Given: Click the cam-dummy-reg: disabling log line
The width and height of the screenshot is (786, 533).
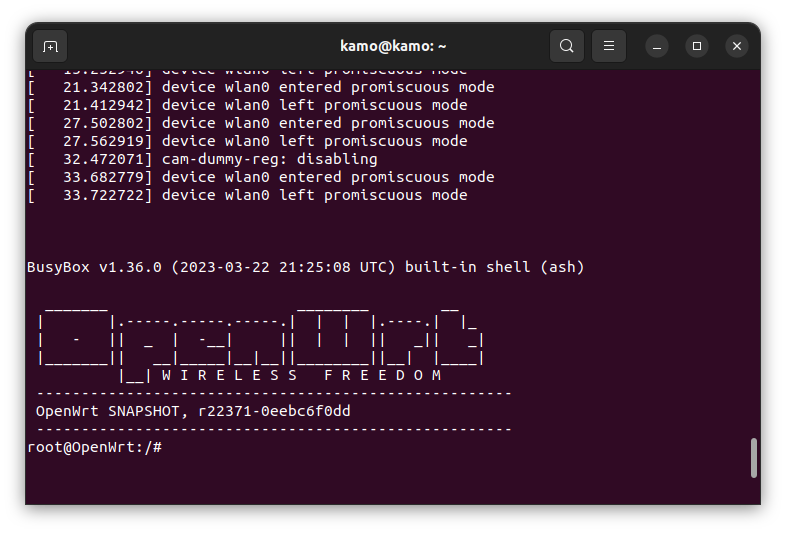Looking at the screenshot, I should tap(203, 159).
